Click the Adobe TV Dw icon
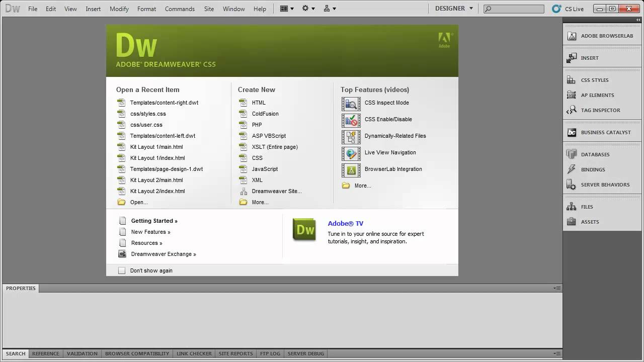 coord(304,230)
